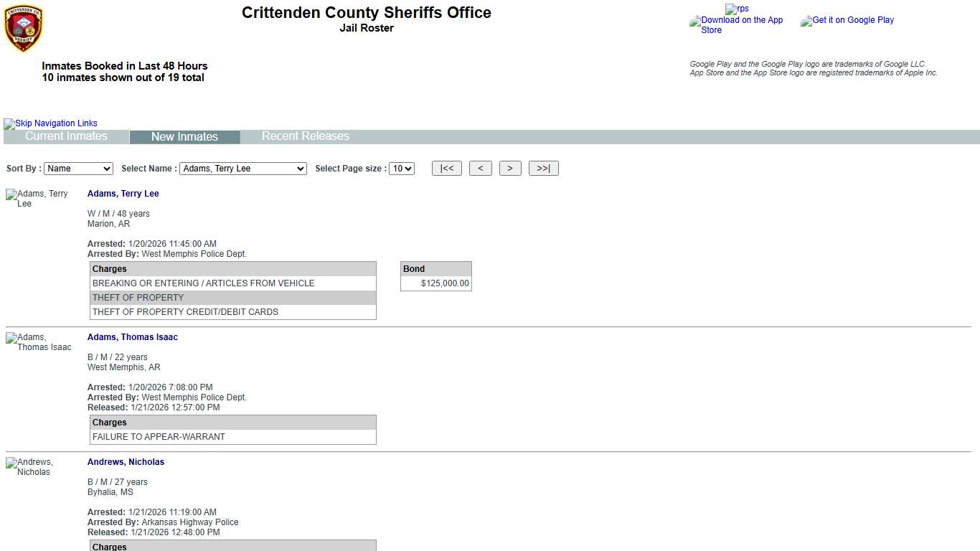Viewport: 980px width, 551px height.
Task: Switch to the Current Inmates tab
Action: tap(66, 136)
